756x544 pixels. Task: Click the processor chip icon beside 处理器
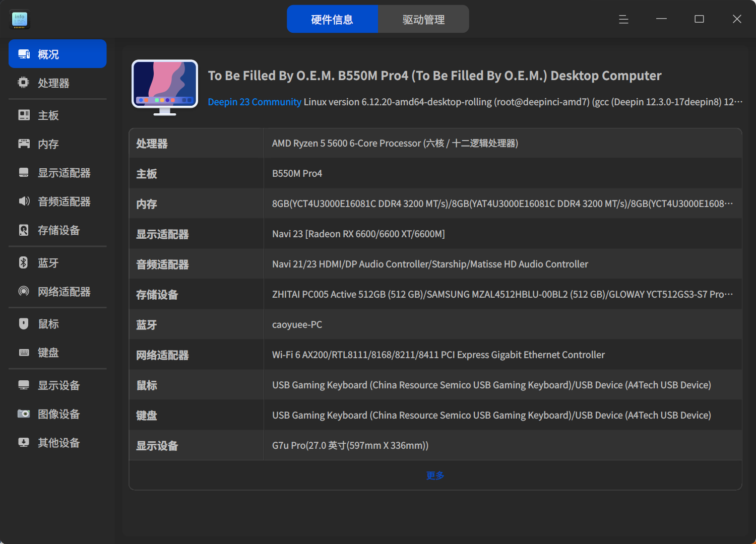24,83
